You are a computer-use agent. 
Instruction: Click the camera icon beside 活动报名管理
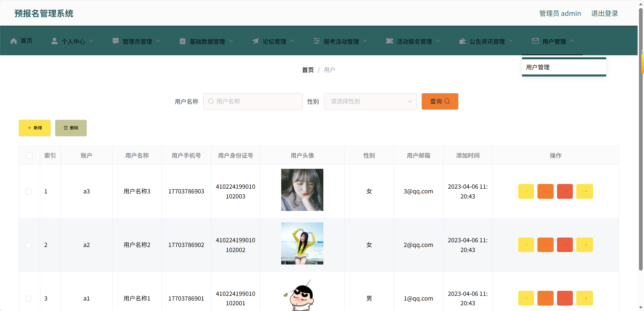tap(389, 41)
